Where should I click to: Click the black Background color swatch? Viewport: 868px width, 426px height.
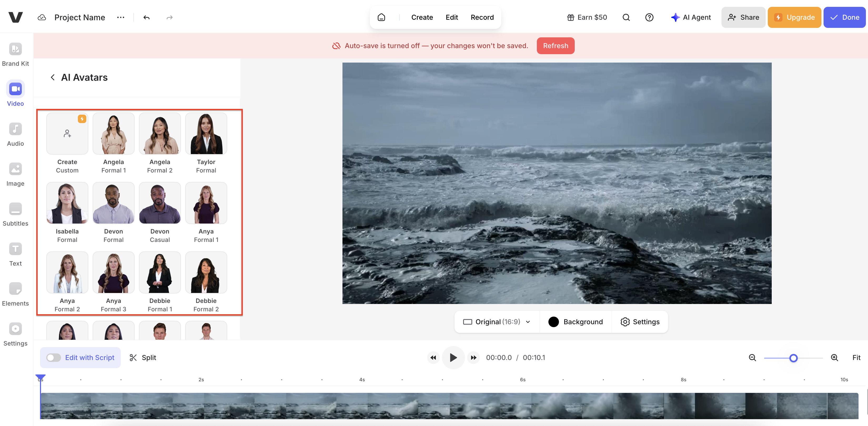(x=553, y=322)
